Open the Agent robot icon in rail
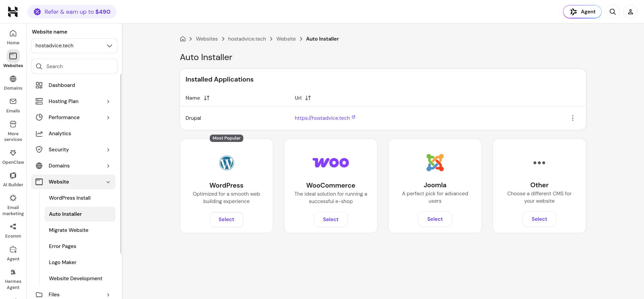Screen dimensions: 644x299 click(x=13, y=249)
